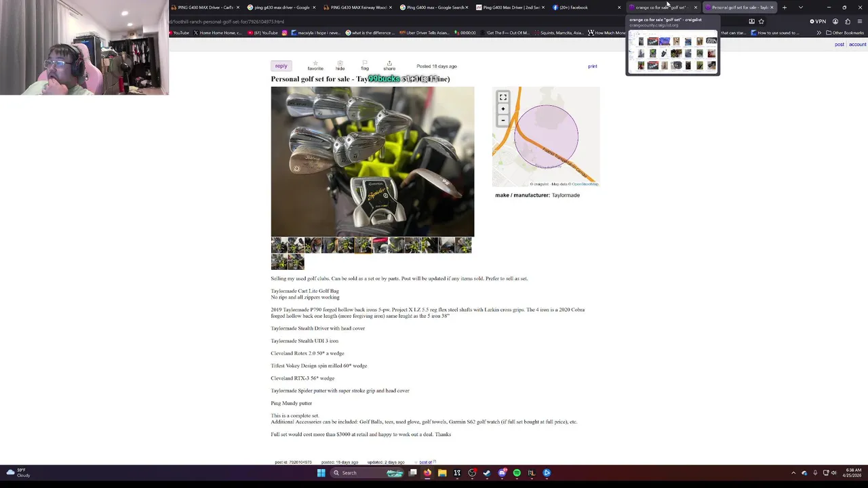Bookmark this page with the star icon
The image size is (868, 488).
point(761,22)
